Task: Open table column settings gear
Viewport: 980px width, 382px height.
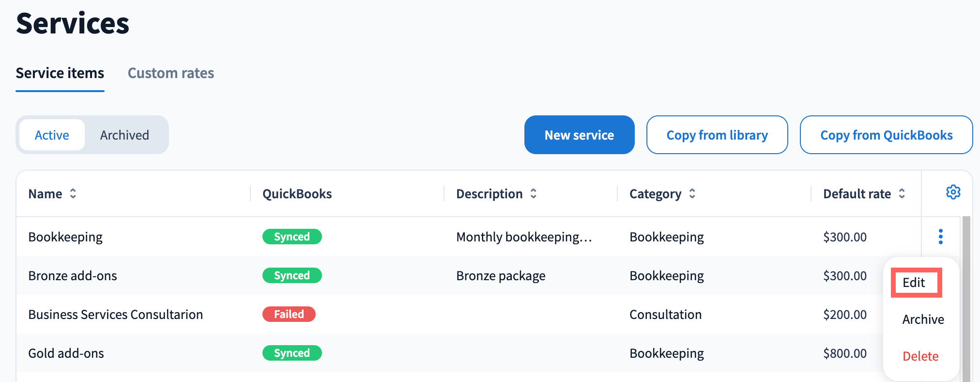Action: [x=953, y=192]
